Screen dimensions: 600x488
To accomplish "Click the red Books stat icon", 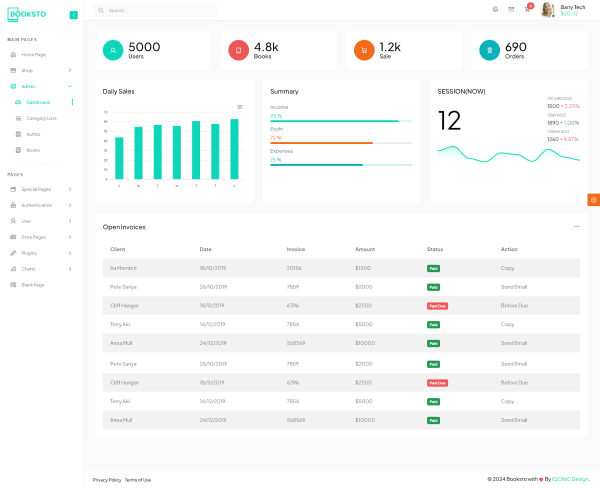I will (x=238, y=50).
